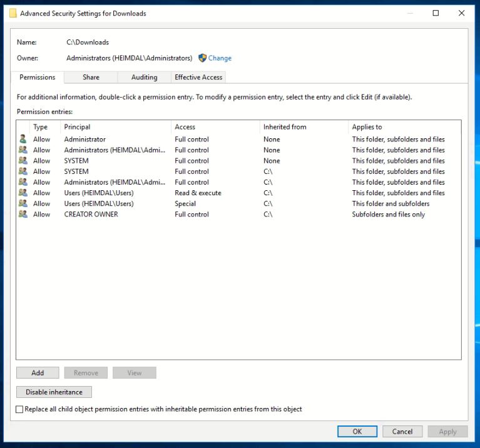Confirm with the OK button
This screenshot has height=448, width=480.
[x=357, y=432]
